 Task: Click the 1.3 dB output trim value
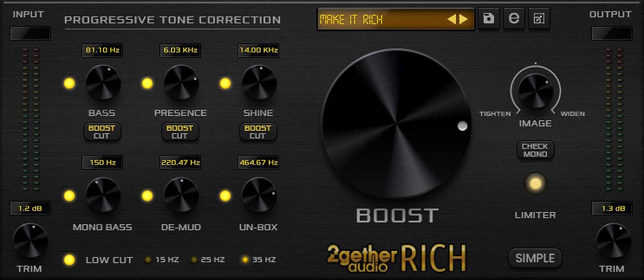[x=612, y=209]
